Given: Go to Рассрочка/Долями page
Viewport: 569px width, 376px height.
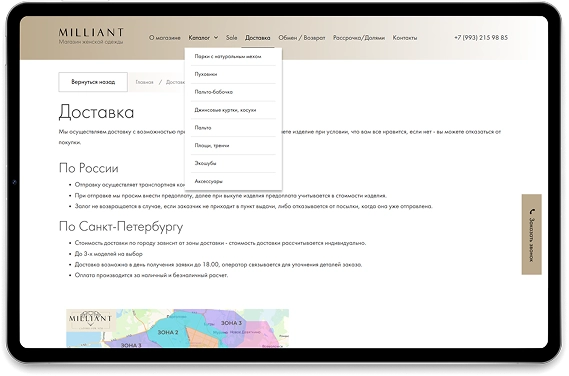Looking at the screenshot, I should pos(359,38).
